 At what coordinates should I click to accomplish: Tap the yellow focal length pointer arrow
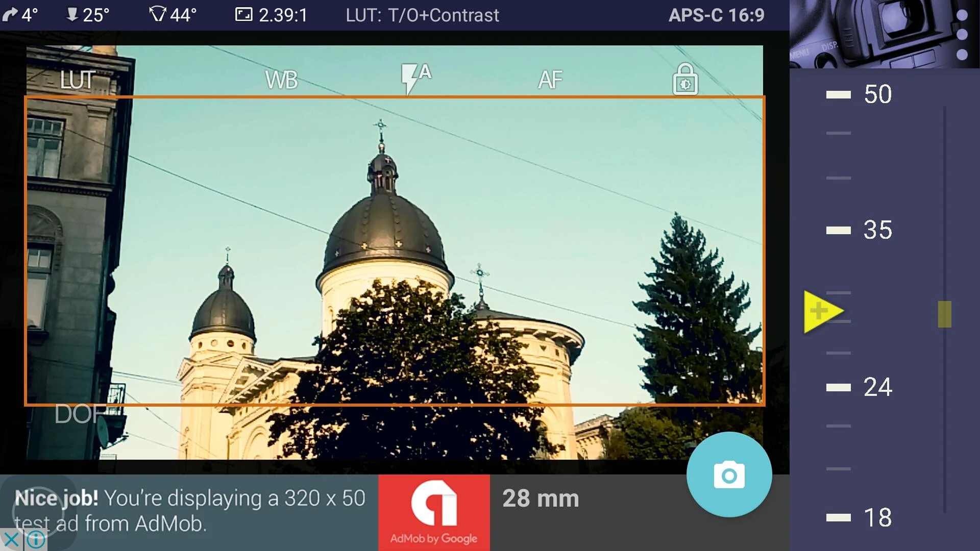(x=823, y=312)
